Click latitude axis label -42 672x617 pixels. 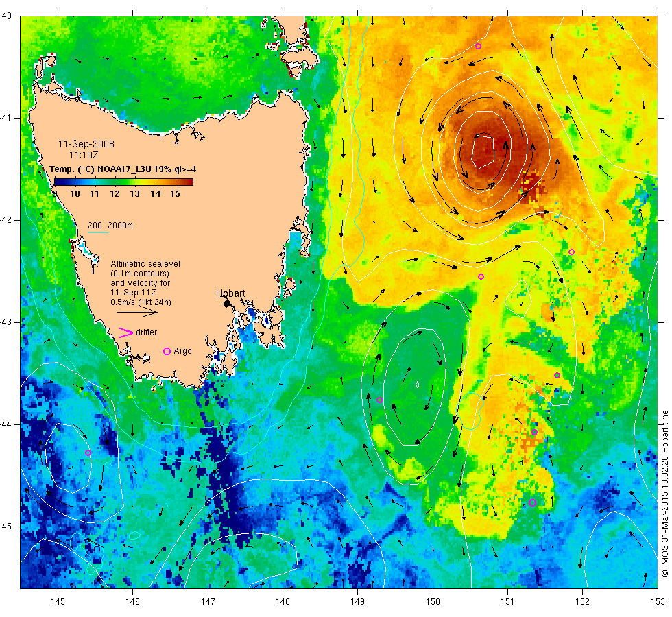pyautogui.click(x=5, y=220)
